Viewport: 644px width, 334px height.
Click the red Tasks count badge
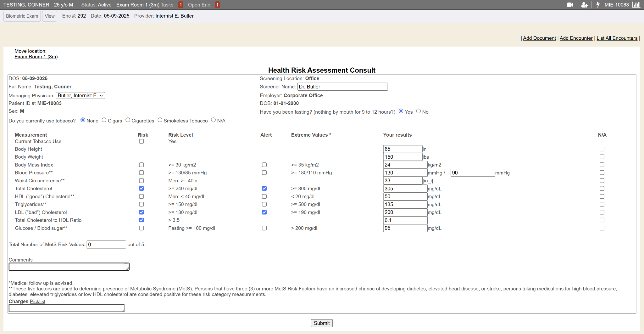(181, 5)
